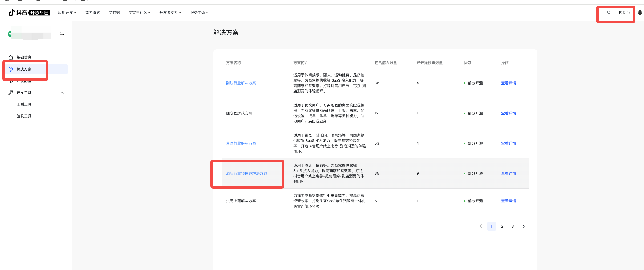Click the 方案名称 column header
The image size is (644, 270).
233,63
